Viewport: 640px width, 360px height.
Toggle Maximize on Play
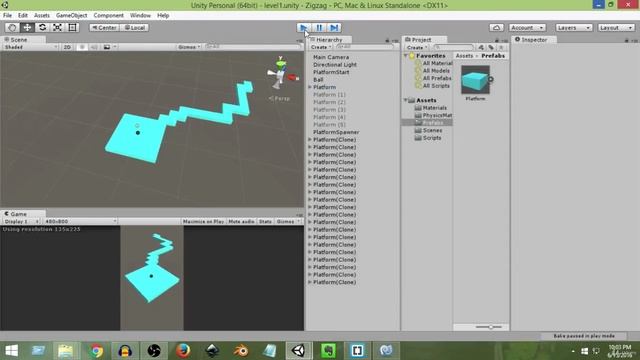coord(203,221)
